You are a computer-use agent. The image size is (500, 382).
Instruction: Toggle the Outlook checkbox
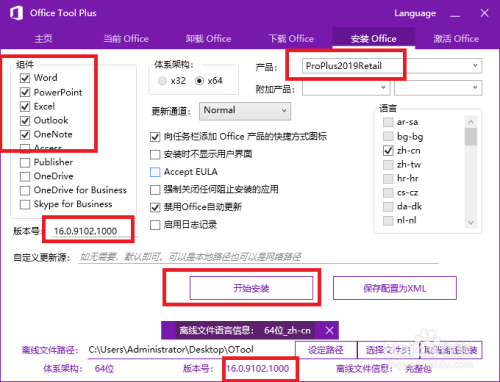point(25,120)
